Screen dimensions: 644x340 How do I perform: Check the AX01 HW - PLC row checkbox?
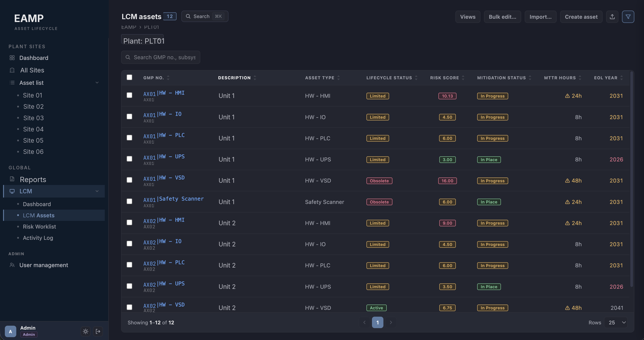(x=129, y=138)
